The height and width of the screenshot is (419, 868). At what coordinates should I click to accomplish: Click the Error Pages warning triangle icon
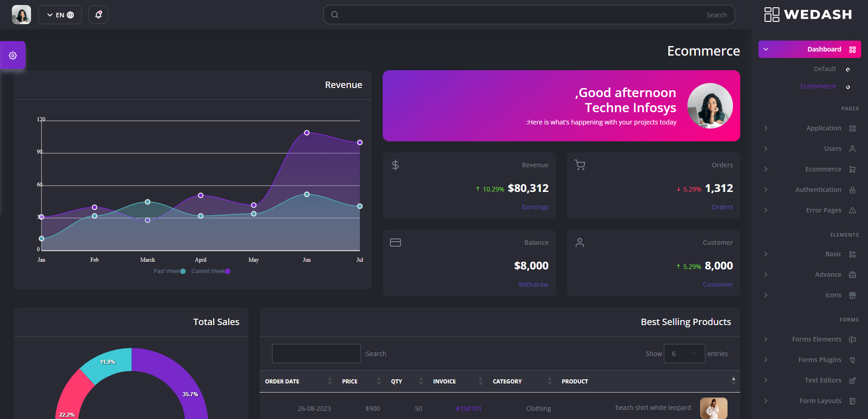pyautogui.click(x=852, y=210)
